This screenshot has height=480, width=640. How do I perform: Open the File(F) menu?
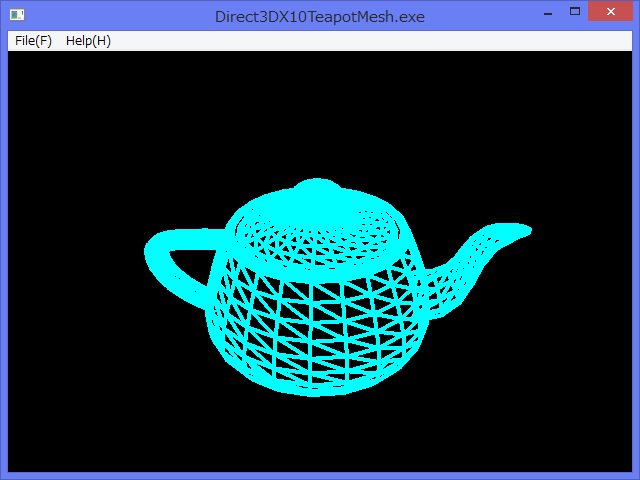33,41
